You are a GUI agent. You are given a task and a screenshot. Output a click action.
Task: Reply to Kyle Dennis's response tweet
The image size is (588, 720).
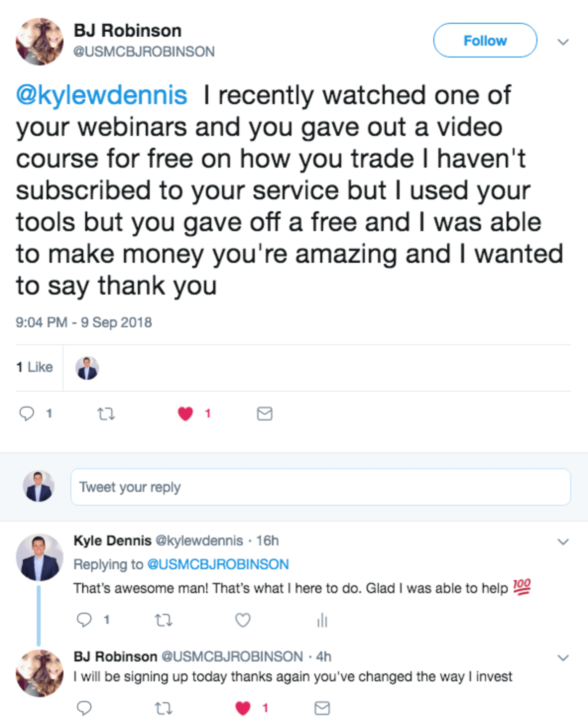click(x=84, y=619)
